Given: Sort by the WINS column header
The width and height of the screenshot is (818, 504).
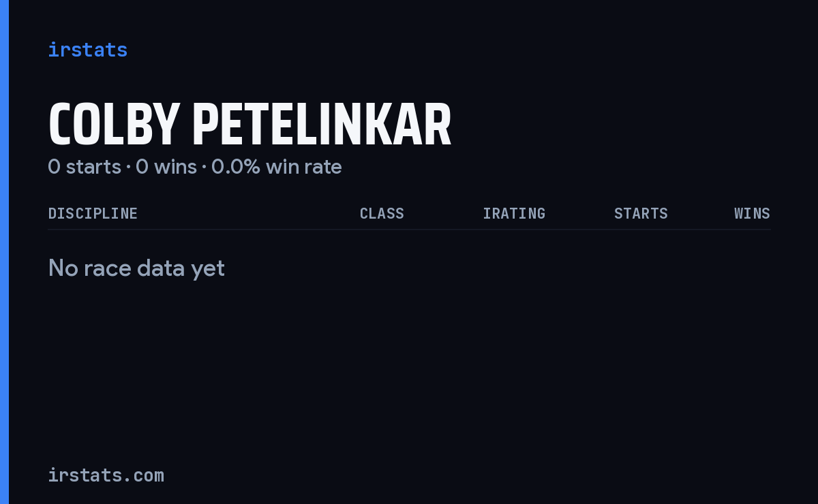Looking at the screenshot, I should [752, 214].
